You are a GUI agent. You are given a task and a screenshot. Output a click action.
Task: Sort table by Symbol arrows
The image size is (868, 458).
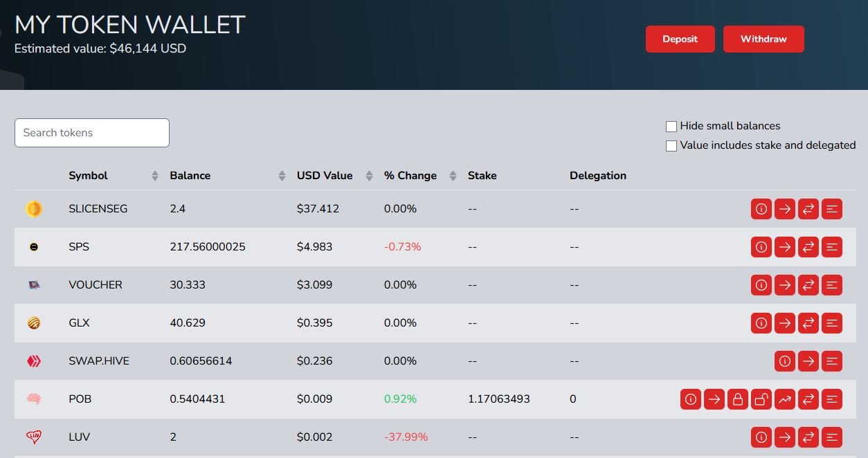(x=154, y=176)
